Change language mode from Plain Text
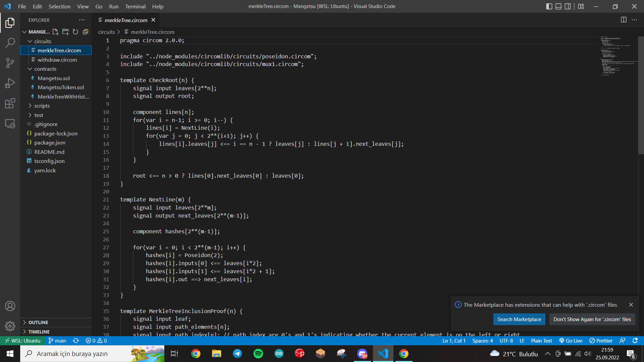 pyautogui.click(x=541, y=341)
